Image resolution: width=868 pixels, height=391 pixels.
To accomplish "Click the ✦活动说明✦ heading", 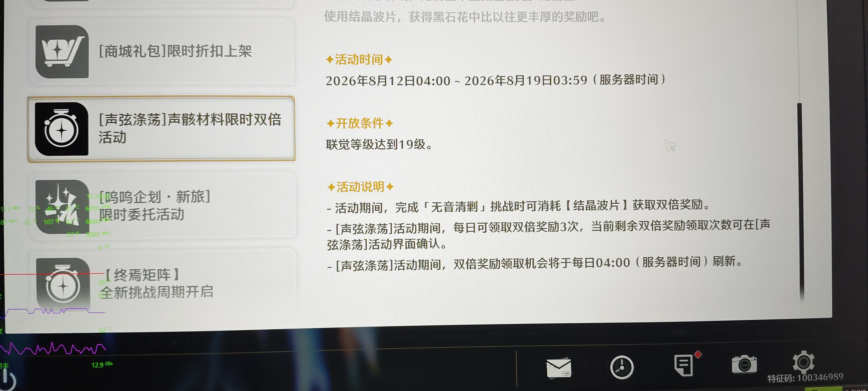I will [360, 187].
